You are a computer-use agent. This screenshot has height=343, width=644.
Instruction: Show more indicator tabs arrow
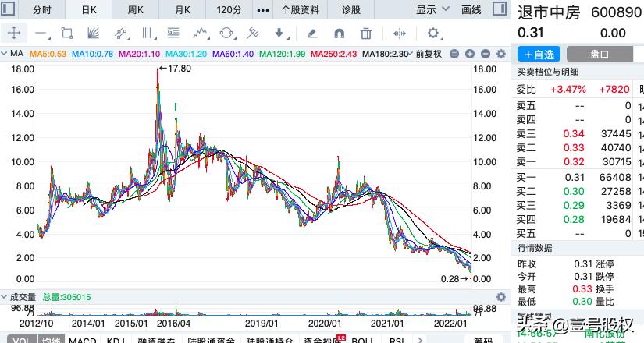pyautogui.click(x=420, y=340)
